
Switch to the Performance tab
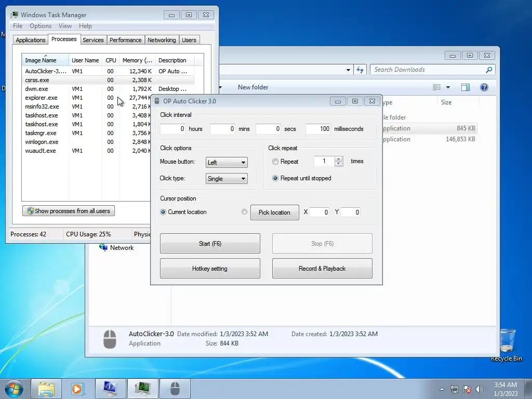coord(125,40)
